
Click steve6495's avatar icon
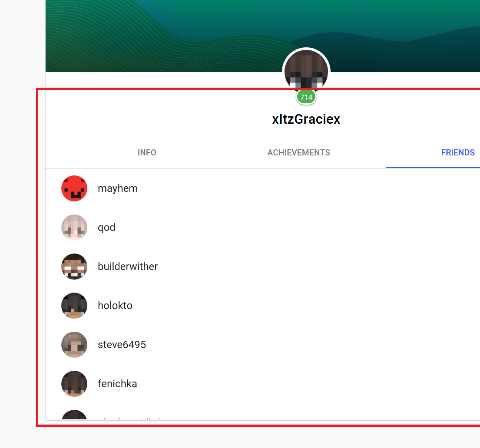pyautogui.click(x=74, y=345)
